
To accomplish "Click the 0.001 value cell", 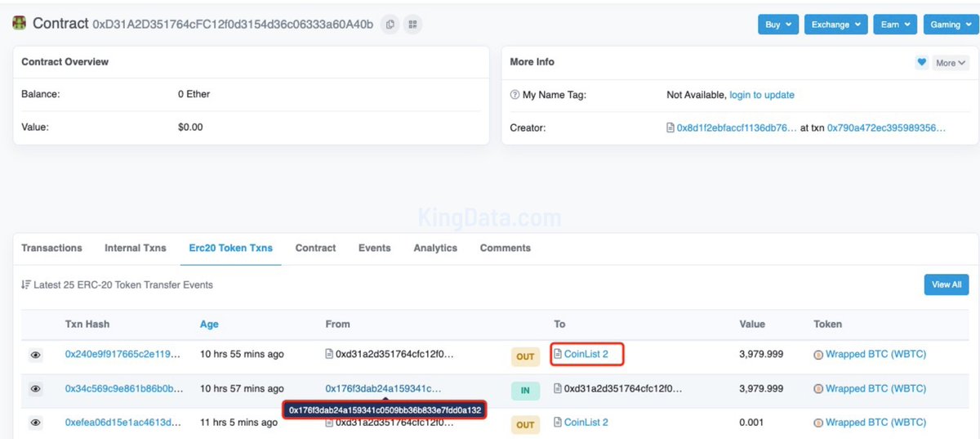I will (751, 423).
